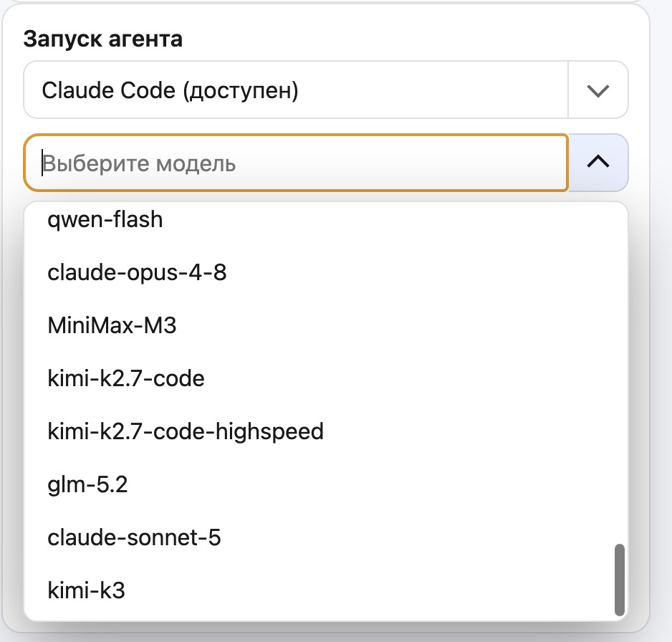Image resolution: width=672 pixels, height=642 pixels.
Task: Open the agent dropdown chevron-down arrow
Action: coord(598,90)
